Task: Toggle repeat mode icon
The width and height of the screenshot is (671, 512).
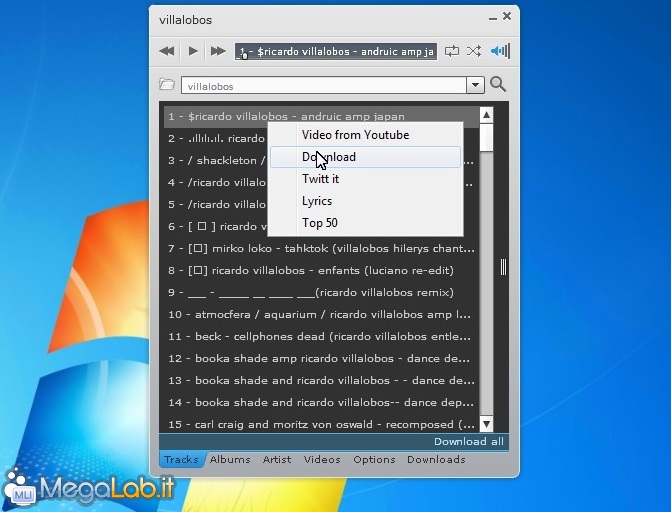Action: [452, 51]
